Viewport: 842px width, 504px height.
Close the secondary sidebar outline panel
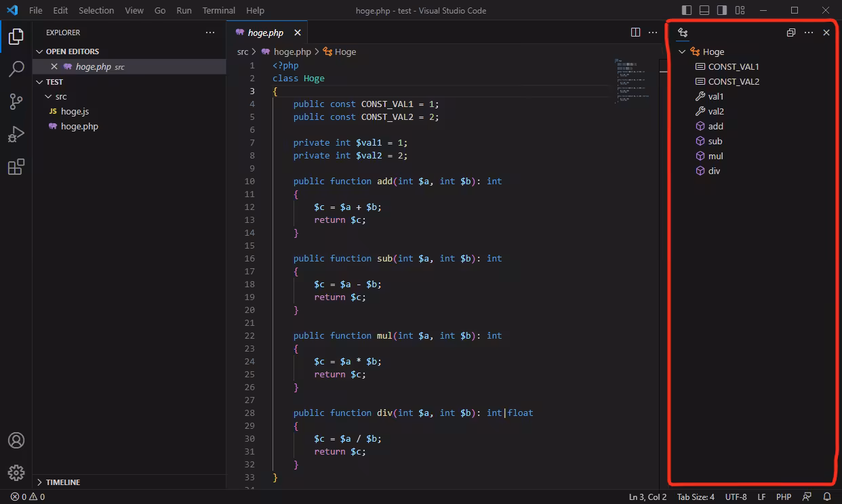[826, 33]
